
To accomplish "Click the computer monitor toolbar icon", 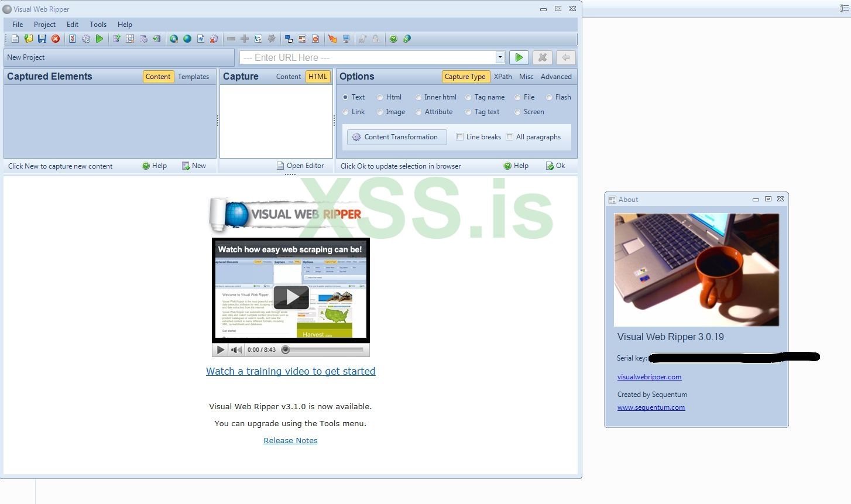I will [x=346, y=39].
